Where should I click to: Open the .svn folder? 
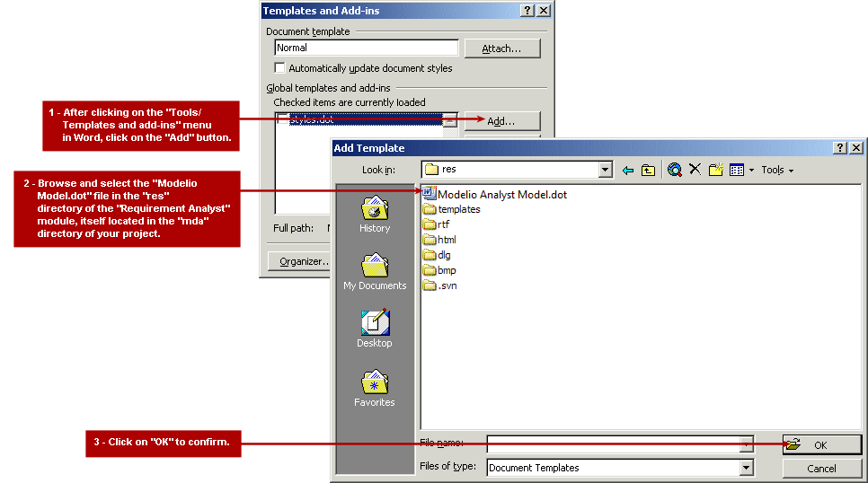pyautogui.click(x=440, y=285)
